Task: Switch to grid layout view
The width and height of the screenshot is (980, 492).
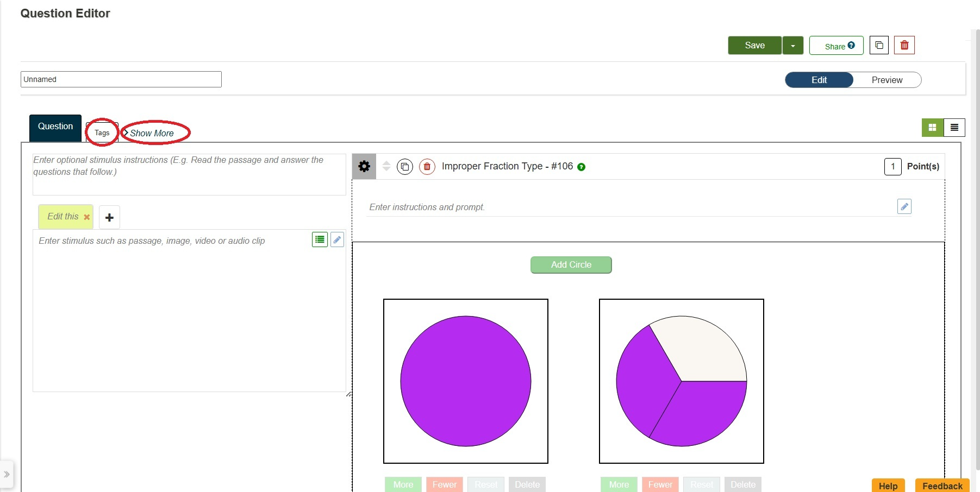Action: click(933, 128)
